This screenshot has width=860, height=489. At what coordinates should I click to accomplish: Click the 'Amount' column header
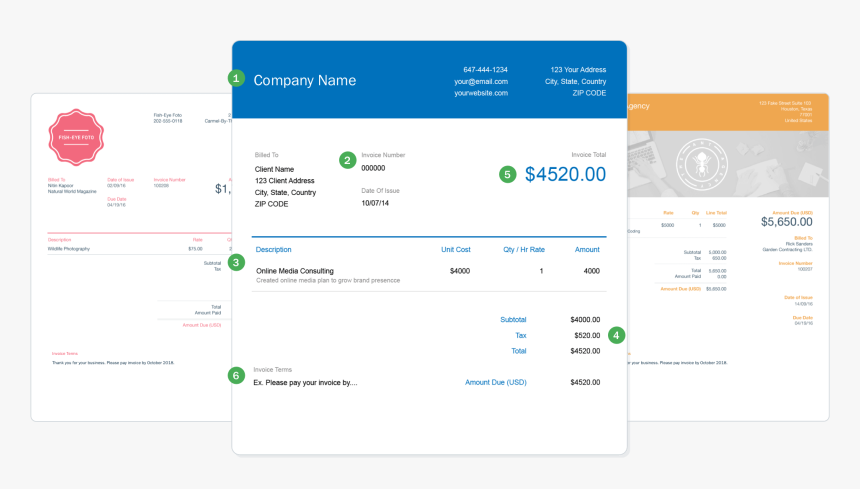pos(587,249)
